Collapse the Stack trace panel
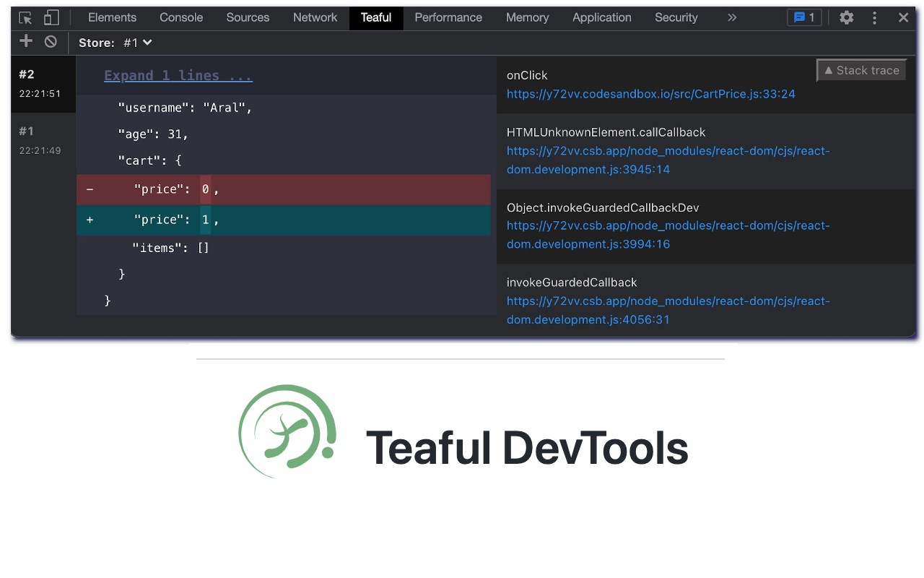 point(861,70)
